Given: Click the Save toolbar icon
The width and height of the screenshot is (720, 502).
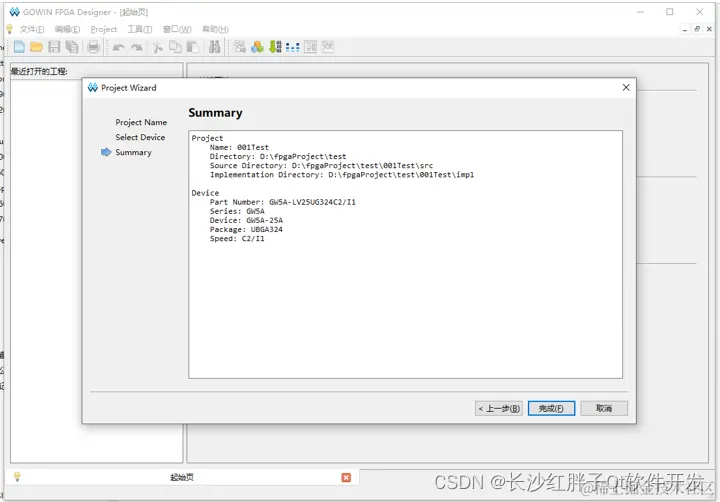Looking at the screenshot, I should coord(54,47).
